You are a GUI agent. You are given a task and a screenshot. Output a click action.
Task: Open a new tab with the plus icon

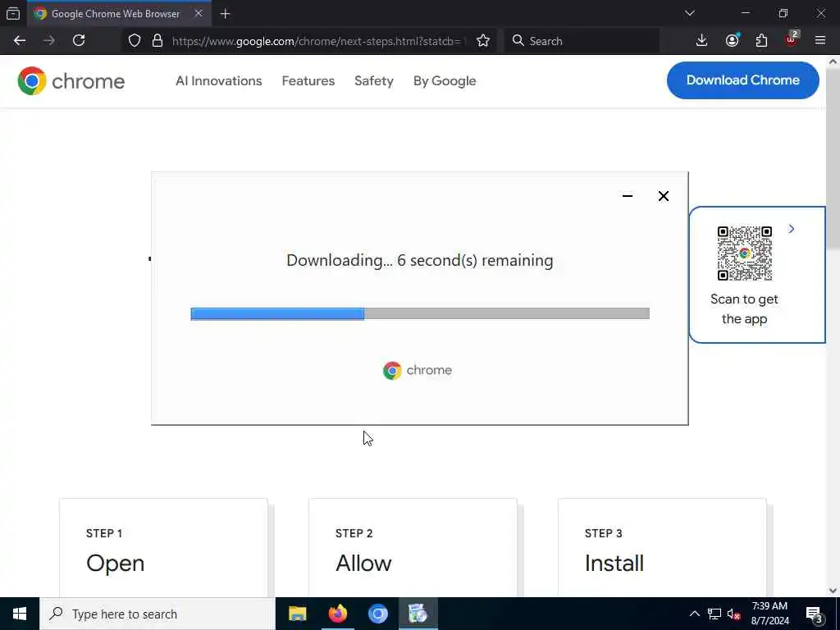click(225, 14)
